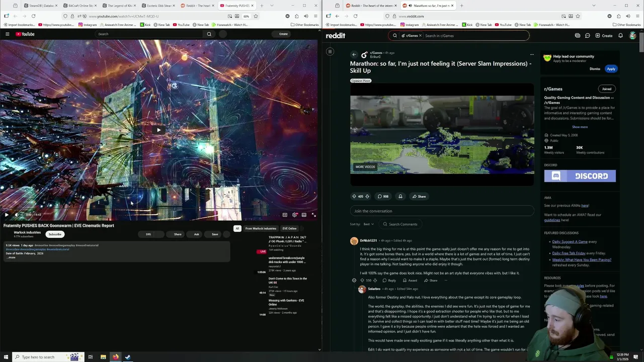Play the EVE video with center play button
This screenshot has width=644, height=362.
(158, 130)
